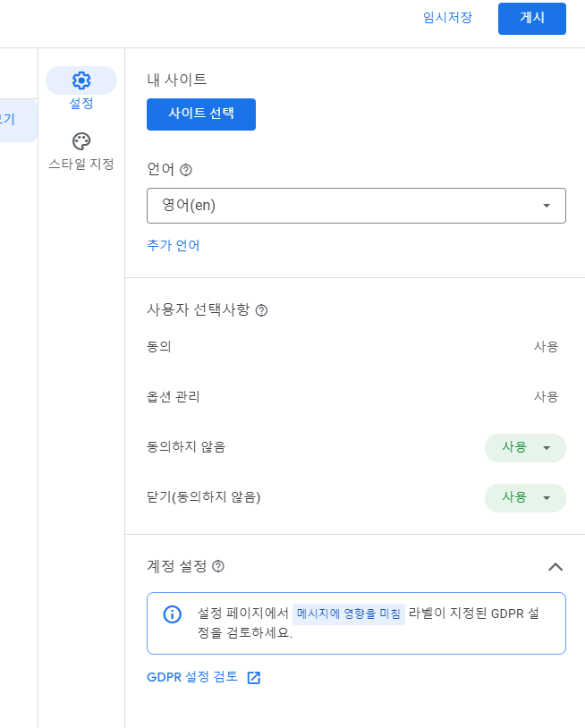Click the info icon in the GDPR notice box
This screenshot has width=585, height=728.
click(x=173, y=614)
